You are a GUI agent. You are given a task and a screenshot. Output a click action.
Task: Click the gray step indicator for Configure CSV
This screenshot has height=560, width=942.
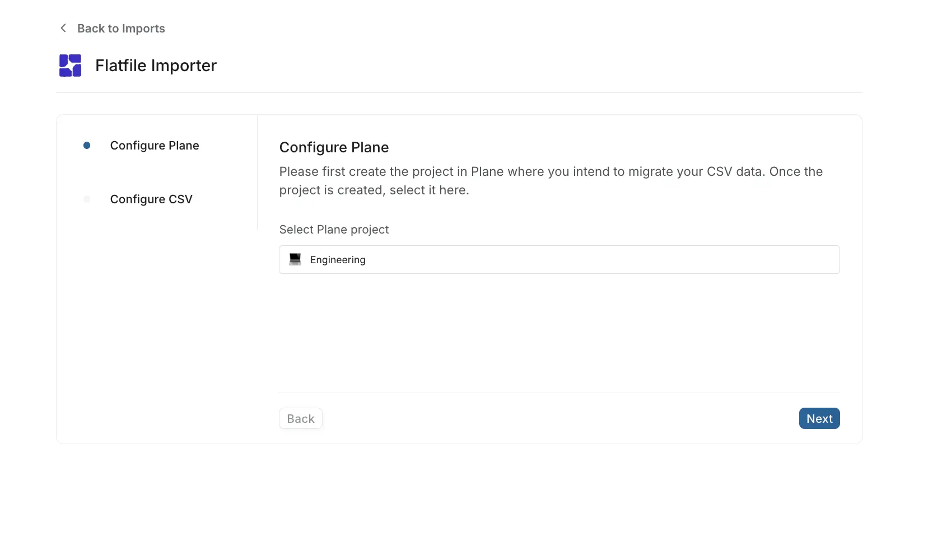(87, 199)
